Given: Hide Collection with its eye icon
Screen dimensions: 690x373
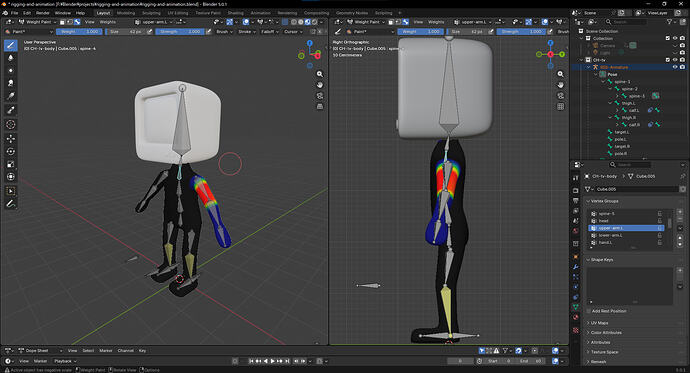Looking at the screenshot, I should pyautogui.click(x=675, y=38).
